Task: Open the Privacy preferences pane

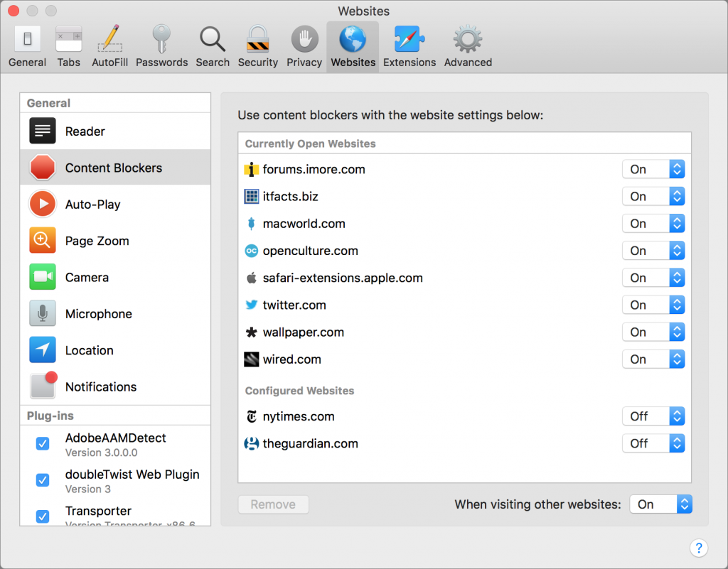Action: tap(304, 47)
